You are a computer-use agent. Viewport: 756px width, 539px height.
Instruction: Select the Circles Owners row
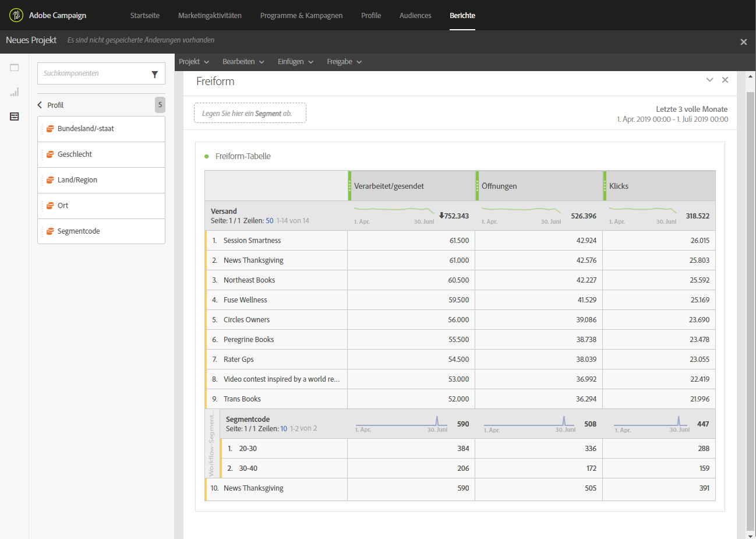tap(460, 320)
